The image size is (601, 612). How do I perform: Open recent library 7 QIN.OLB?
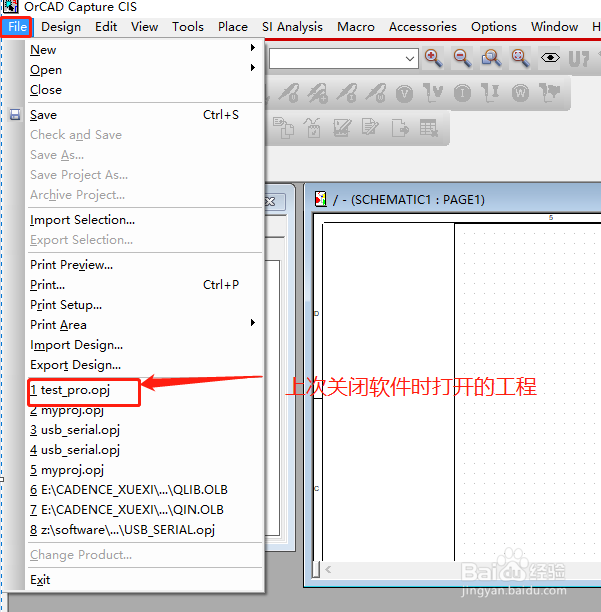pyautogui.click(x=145, y=509)
